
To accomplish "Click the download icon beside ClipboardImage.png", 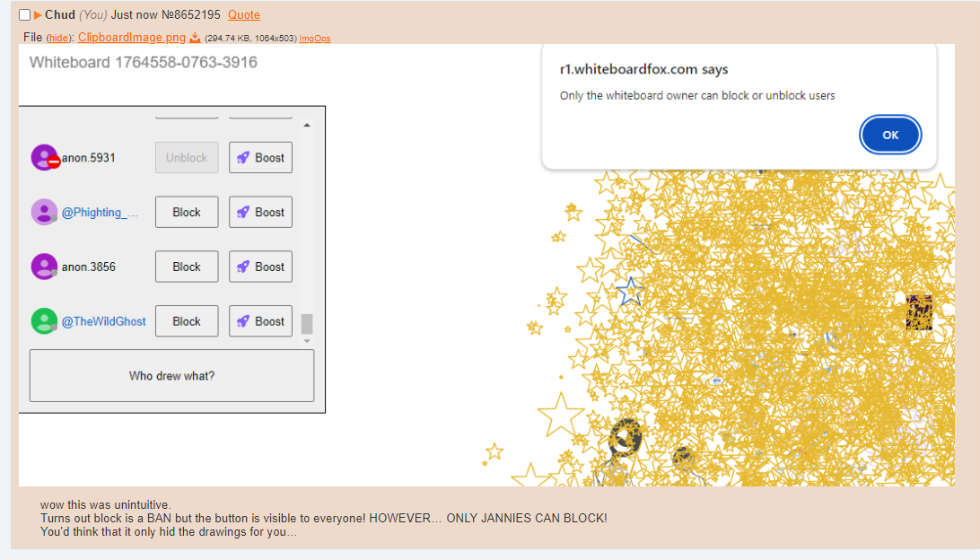I will coord(195,38).
